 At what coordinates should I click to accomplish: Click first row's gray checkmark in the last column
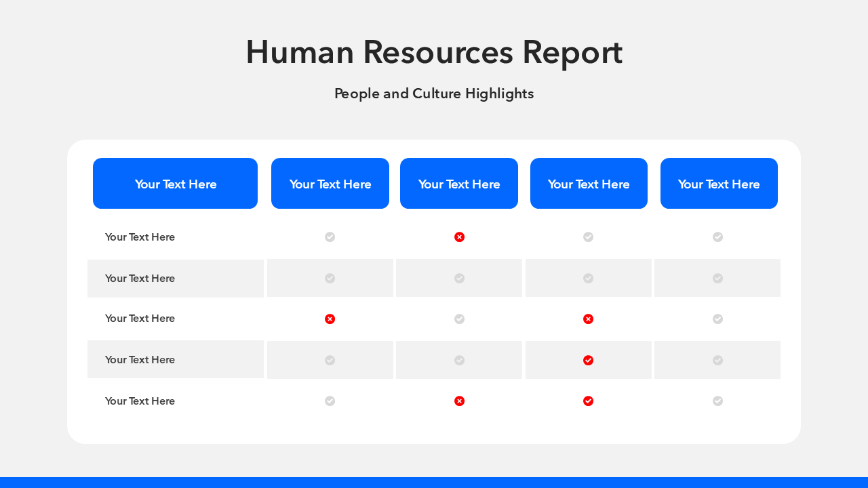tap(717, 237)
